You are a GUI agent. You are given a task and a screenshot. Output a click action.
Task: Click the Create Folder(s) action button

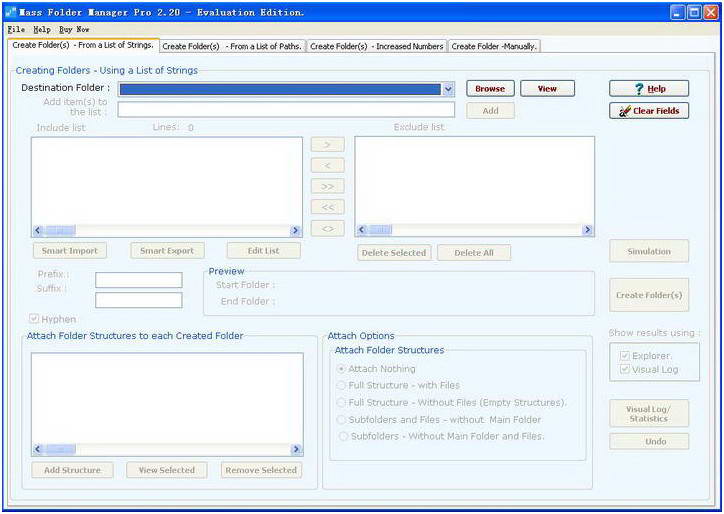[649, 295]
